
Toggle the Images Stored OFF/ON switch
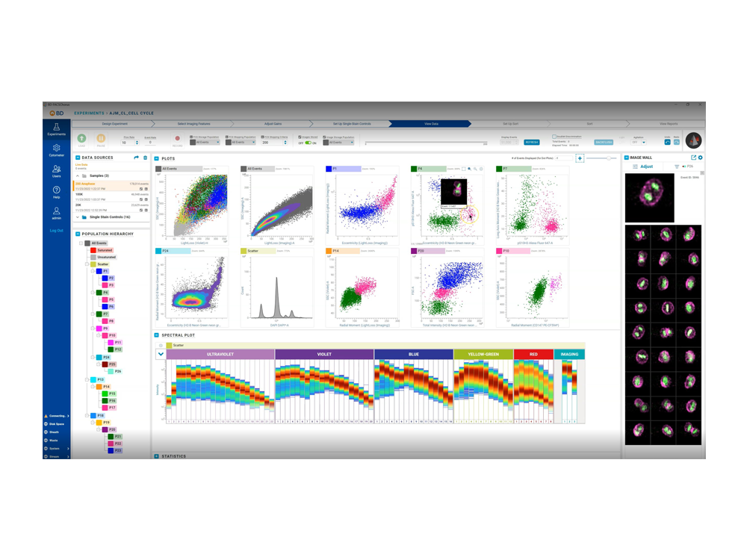[308, 143]
